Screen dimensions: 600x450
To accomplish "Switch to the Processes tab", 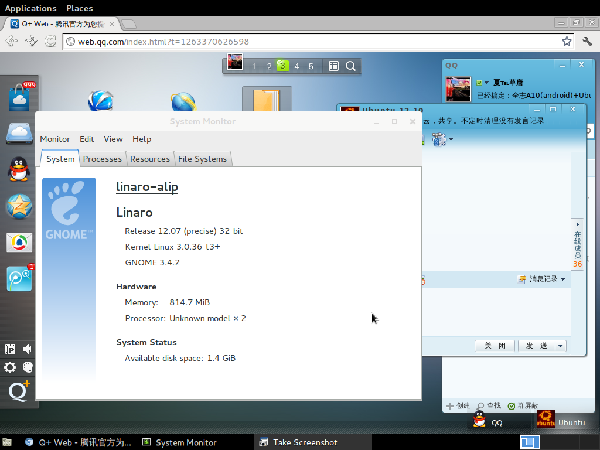I will [x=102, y=159].
